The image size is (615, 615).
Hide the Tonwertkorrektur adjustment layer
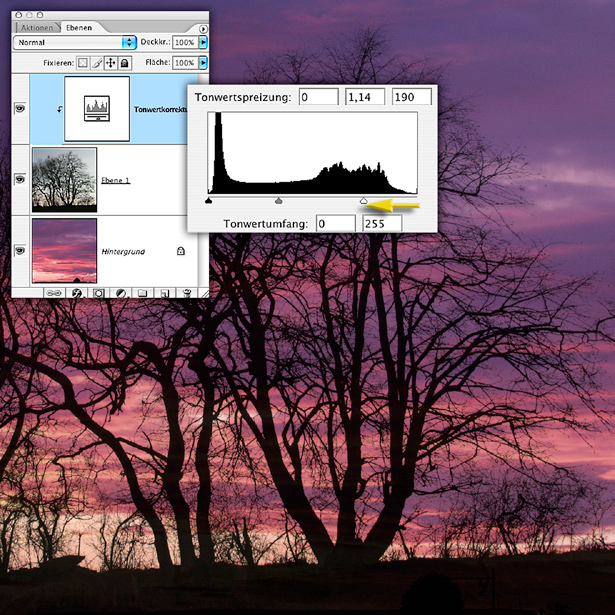coord(20,109)
